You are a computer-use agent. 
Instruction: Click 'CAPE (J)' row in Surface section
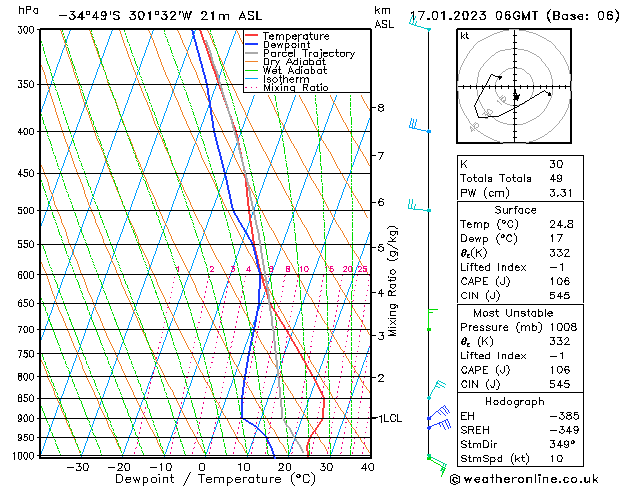pyautogui.click(x=520, y=281)
